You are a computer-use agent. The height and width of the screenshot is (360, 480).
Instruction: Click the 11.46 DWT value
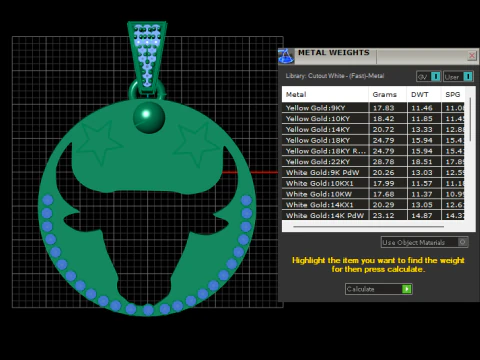click(422, 108)
